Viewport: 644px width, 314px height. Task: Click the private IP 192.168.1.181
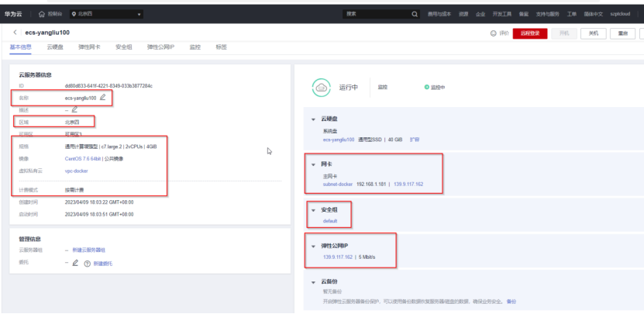[371, 184]
